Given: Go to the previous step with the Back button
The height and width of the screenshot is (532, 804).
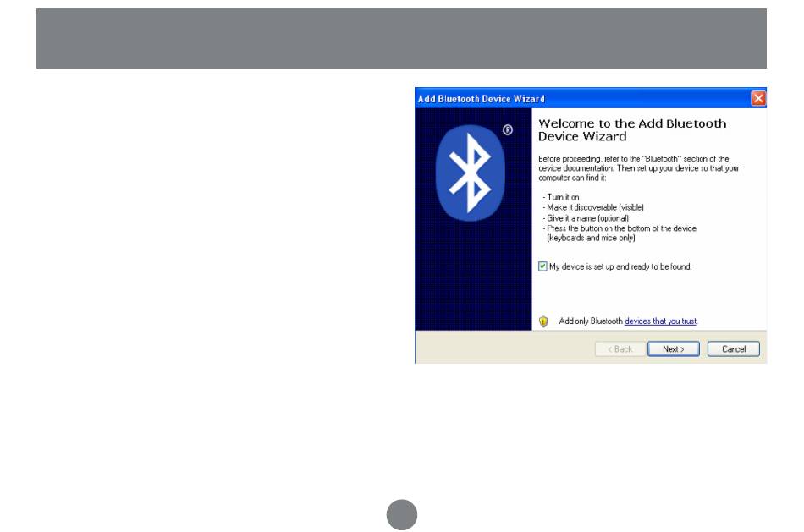Looking at the screenshot, I should click(620, 349).
